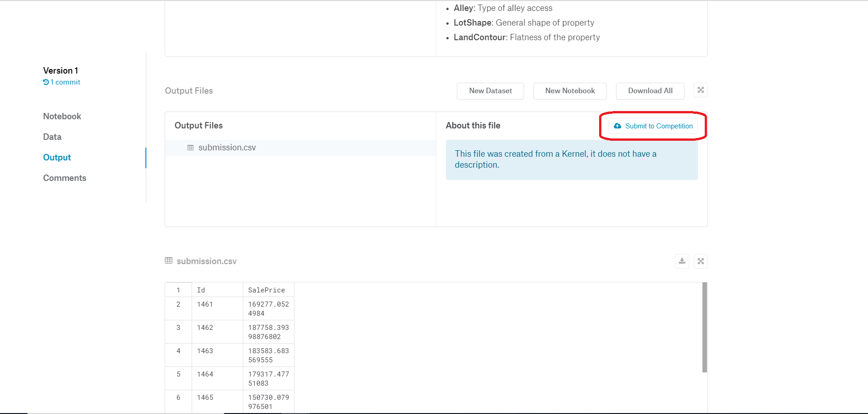Open the Comments section
Screen dimensions: 868x414
[x=64, y=178]
